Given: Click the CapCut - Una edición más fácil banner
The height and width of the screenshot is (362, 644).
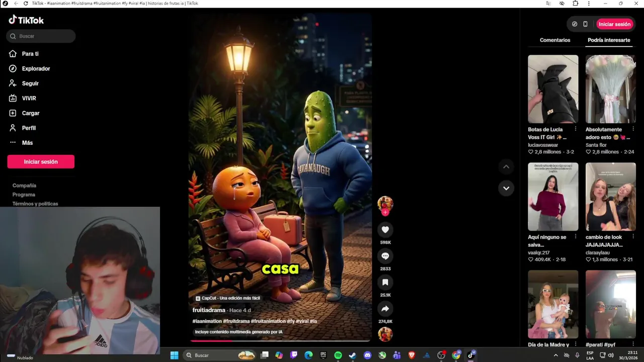Looking at the screenshot, I should click(x=228, y=298).
